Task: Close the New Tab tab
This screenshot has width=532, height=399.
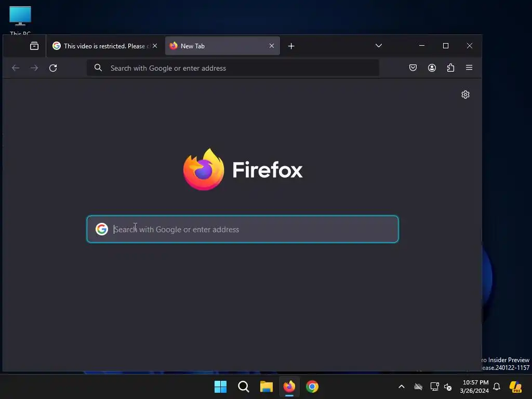Action: point(271,46)
